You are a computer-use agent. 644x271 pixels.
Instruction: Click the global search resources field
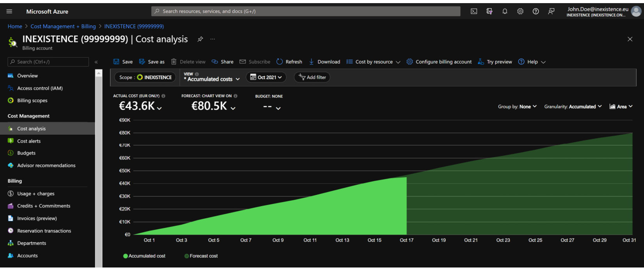click(x=306, y=11)
